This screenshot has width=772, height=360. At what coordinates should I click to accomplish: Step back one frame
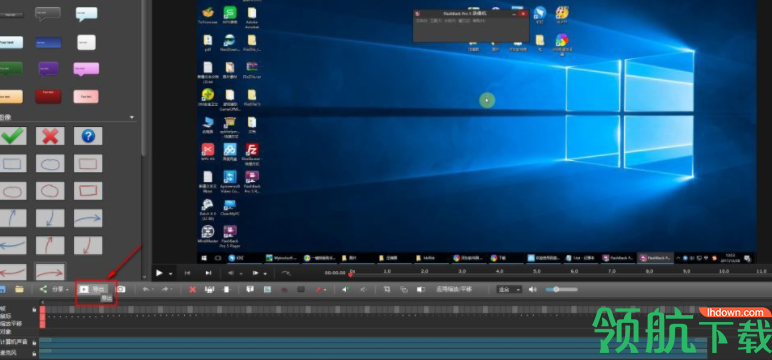[230, 272]
